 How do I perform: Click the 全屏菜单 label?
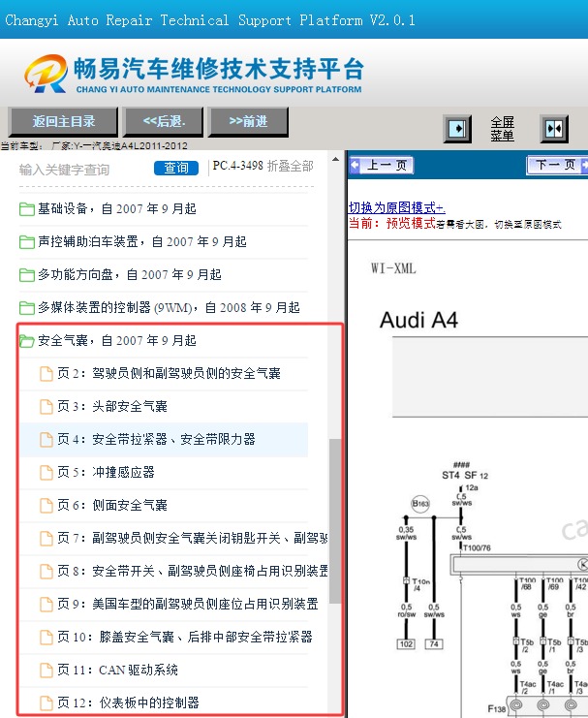pos(503,129)
